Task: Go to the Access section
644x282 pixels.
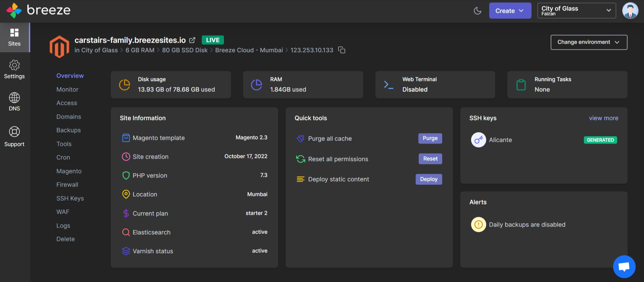Action: 67,103
